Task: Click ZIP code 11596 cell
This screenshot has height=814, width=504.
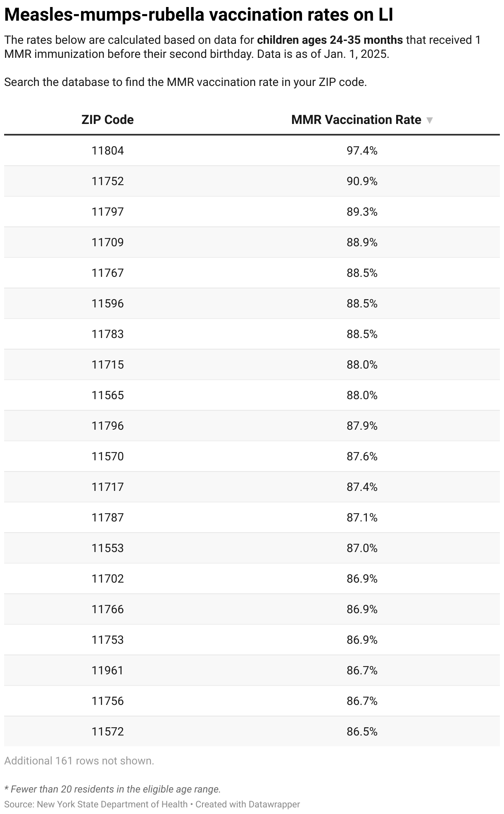Action: tap(107, 304)
